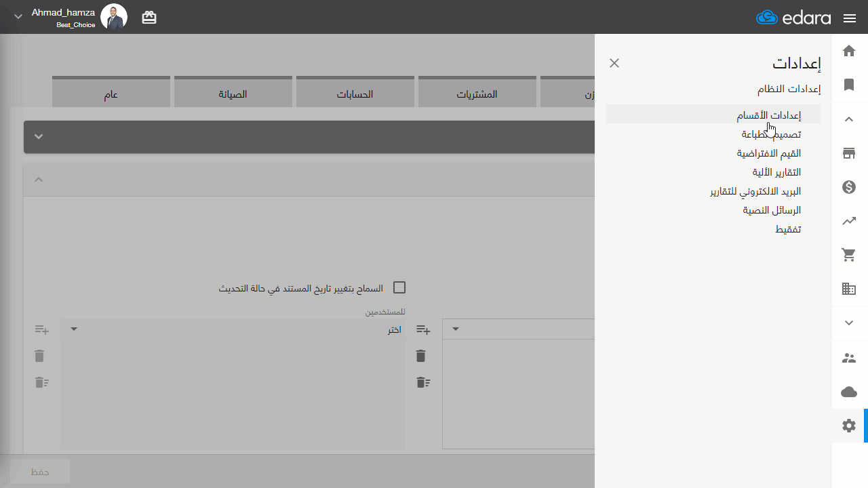Click add-row icon for the اختر users list
This screenshot has width=868, height=488.
42,330
